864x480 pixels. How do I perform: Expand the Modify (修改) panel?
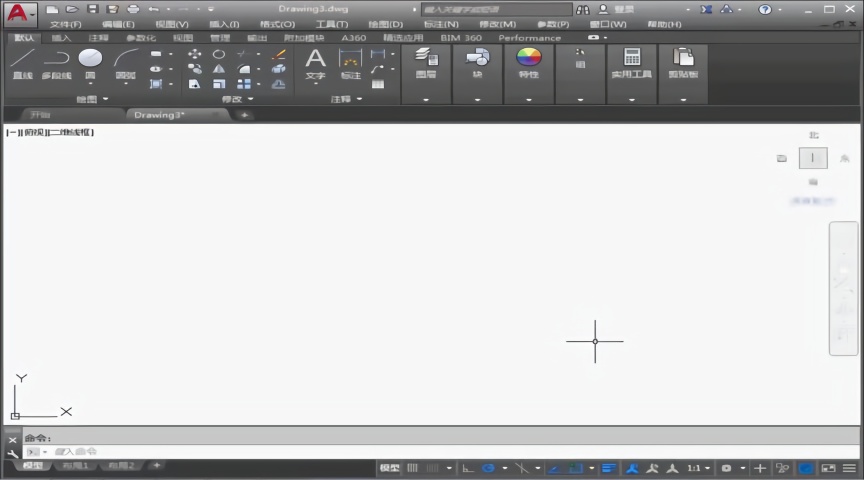pyautogui.click(x=237, y=99)
